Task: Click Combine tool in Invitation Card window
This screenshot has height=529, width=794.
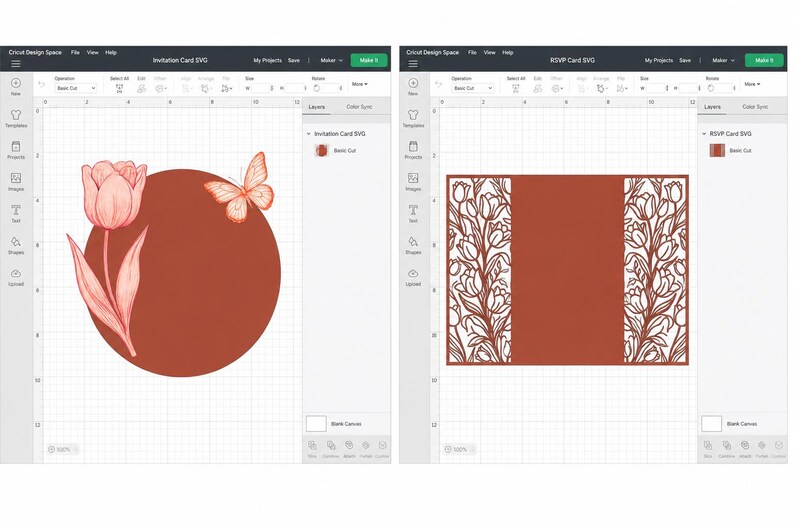Action: [x=331, y=449]
